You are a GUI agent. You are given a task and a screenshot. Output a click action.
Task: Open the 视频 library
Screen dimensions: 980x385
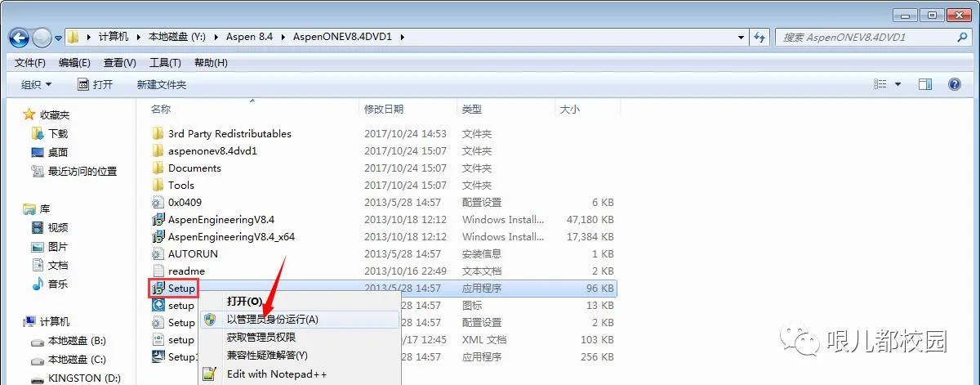point(57,227)
